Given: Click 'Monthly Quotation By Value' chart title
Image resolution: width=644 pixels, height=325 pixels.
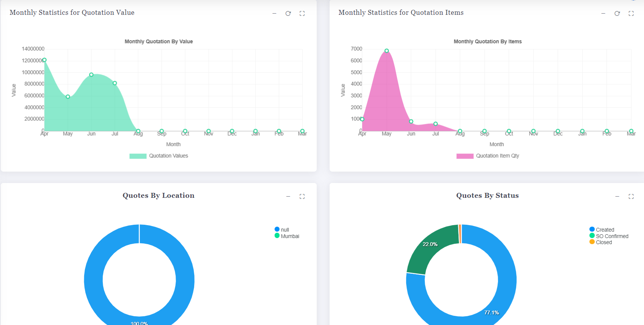Looking at the screenshot, I should [x=159, y=41].
